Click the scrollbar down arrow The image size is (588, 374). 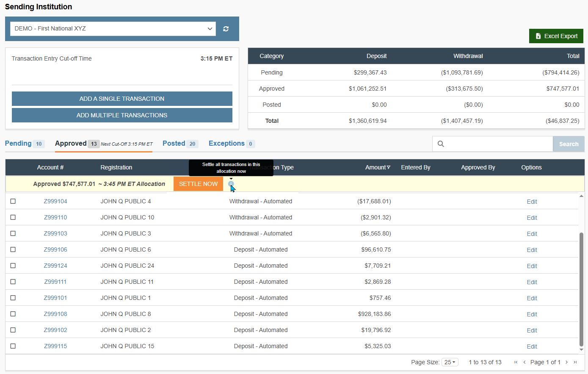coord(581,350)
